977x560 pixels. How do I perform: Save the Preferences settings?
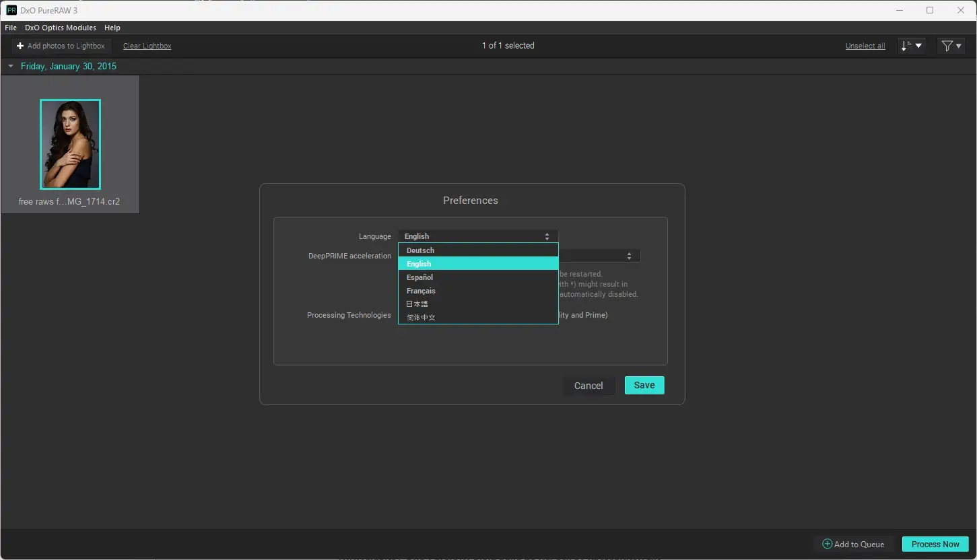(x=644, y=385)
